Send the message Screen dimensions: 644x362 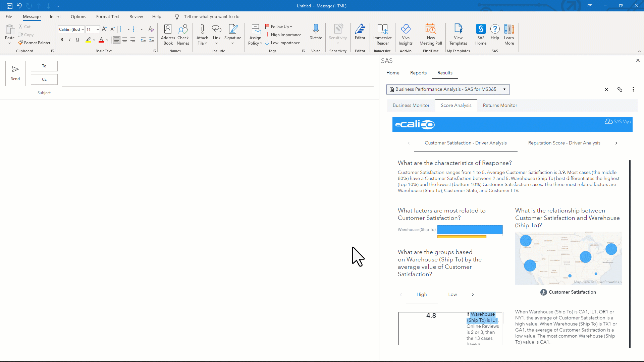pyautogui.click(x=15, y=73)
